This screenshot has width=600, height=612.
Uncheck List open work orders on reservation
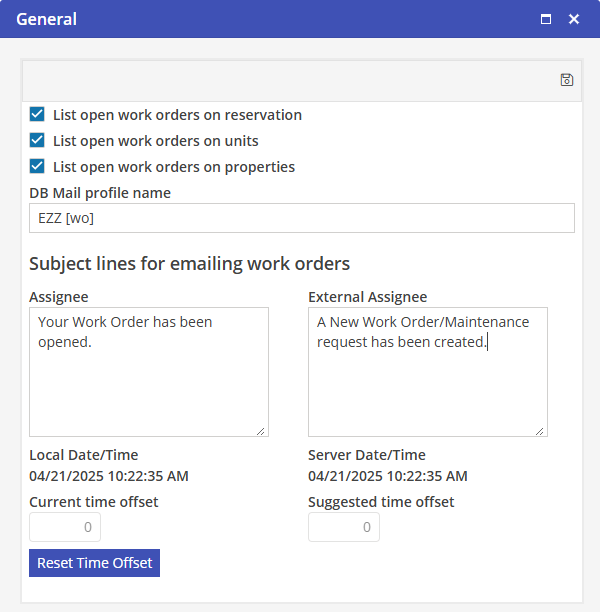click(37, 114)
